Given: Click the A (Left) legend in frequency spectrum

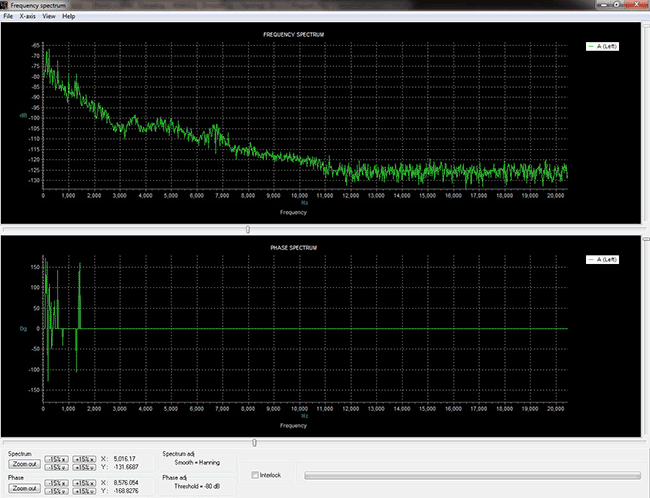Looking at the screenshot, I should click(604, 46).
